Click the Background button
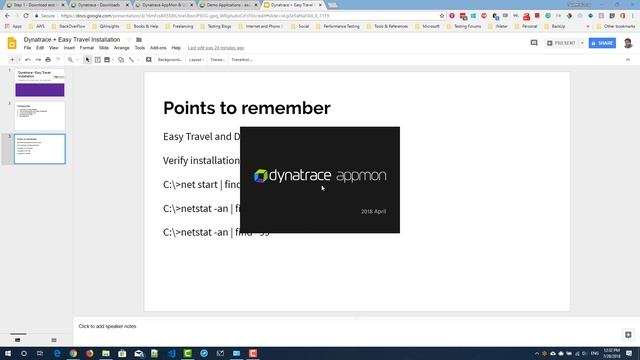Viewport: 640px width, 360px height. pyautogui.click(x=169, y=60)
